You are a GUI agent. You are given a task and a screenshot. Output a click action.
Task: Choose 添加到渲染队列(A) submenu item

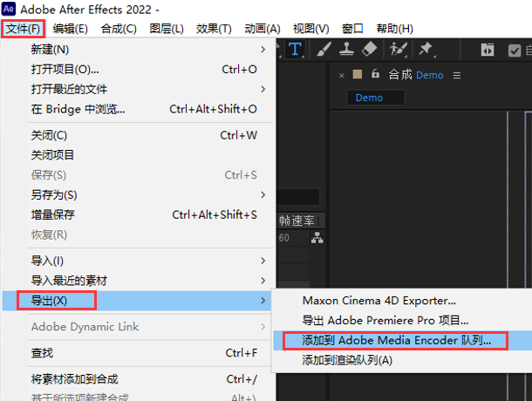point(402,360)
